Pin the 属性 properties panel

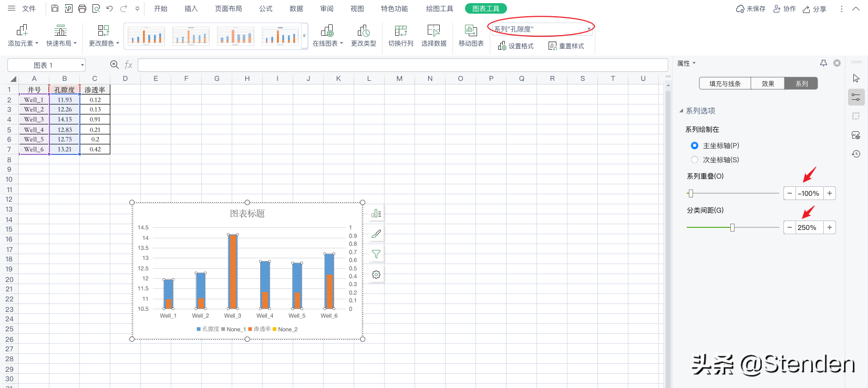tap(823, 63)
